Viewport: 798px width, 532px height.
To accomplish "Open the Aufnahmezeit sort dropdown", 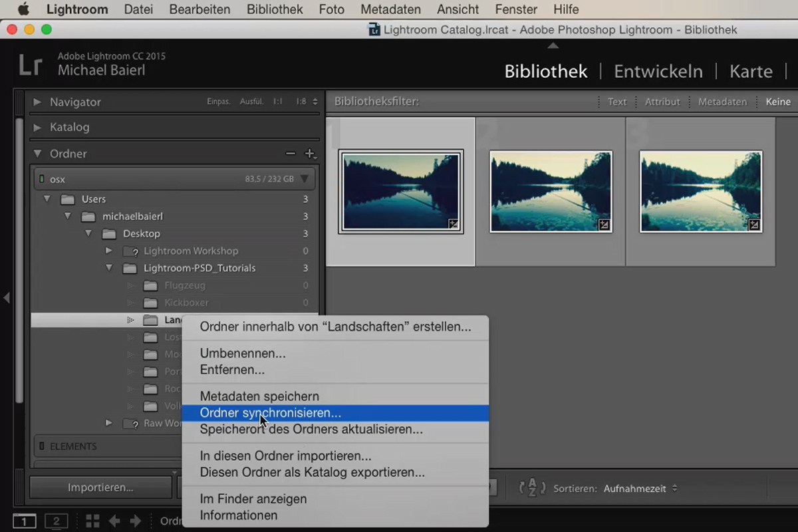I will 640,488.
